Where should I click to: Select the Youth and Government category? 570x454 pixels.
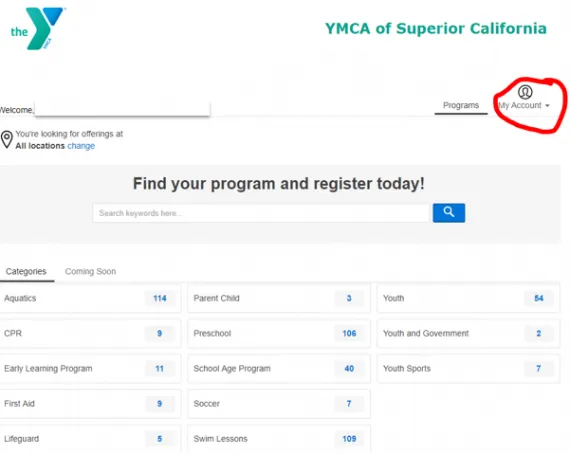pos(468,333)
